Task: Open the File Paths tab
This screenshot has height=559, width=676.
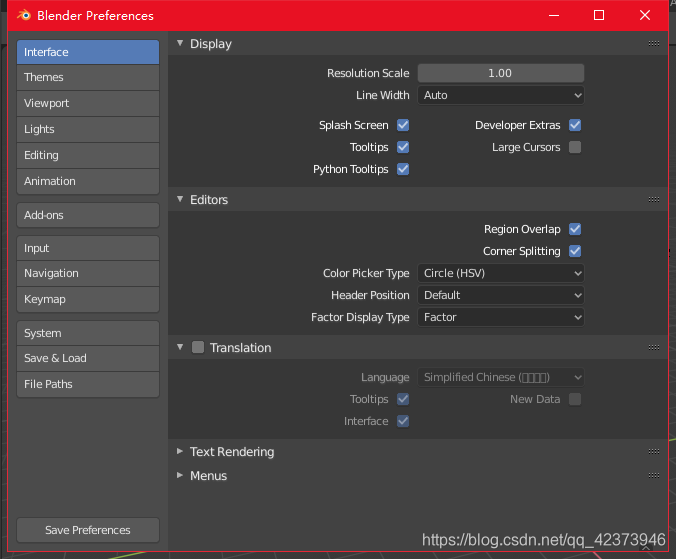Action: [88, 384]
